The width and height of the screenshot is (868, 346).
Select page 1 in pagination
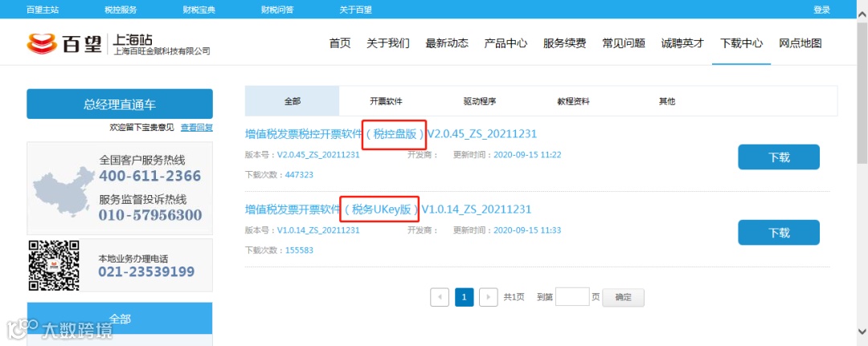[464, 297]
